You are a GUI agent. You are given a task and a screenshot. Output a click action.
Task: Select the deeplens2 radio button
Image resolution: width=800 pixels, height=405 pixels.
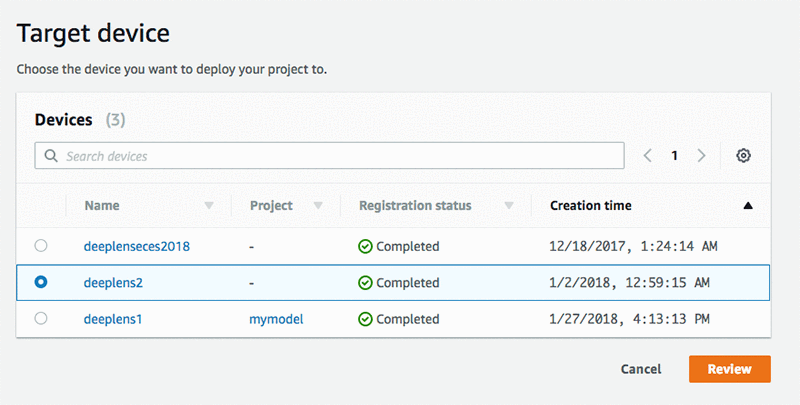click(x=41, y=283)
